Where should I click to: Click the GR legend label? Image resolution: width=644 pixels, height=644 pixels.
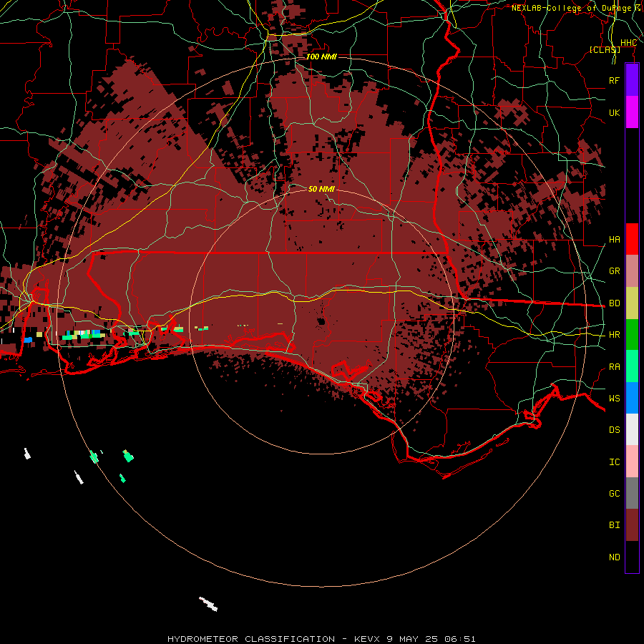point(615,271)
